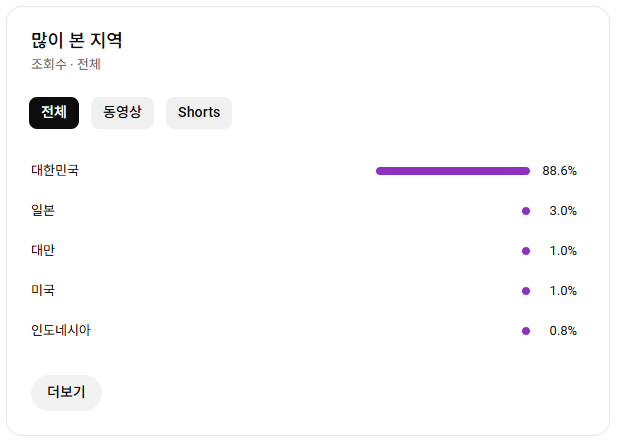Click the 더보기 button
Screen dimensions: 620x442
click(66, 393)
